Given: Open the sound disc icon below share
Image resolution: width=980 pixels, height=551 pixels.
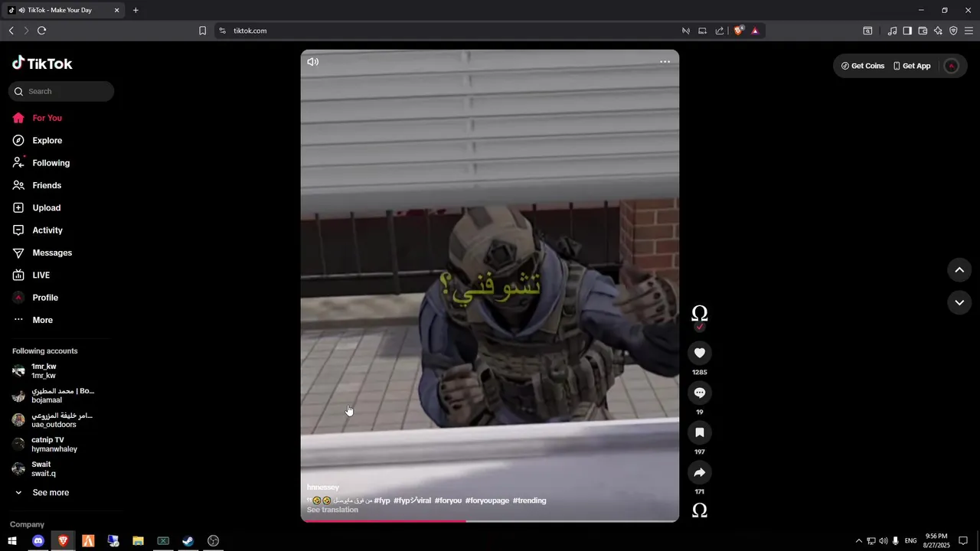Looking at the screenshot, I should 699,510.
